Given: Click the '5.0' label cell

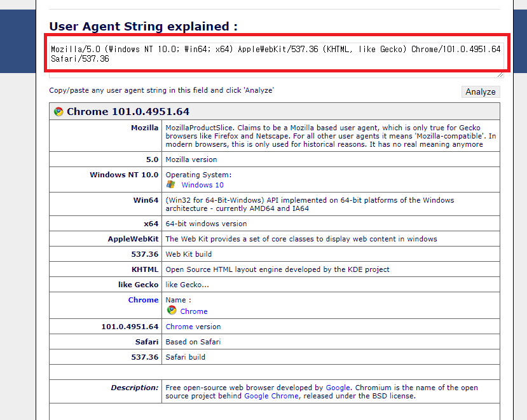Looking at the screenshot, I should point(106,159).
